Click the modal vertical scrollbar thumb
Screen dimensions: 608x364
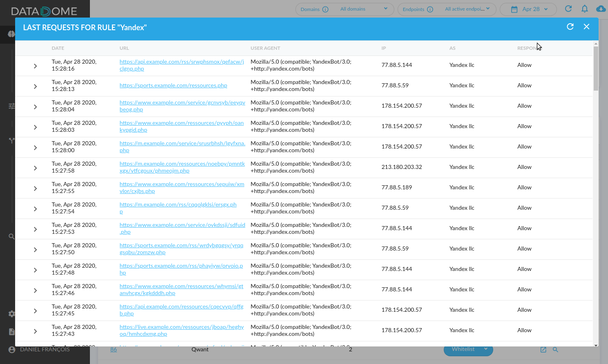point(596,69)
